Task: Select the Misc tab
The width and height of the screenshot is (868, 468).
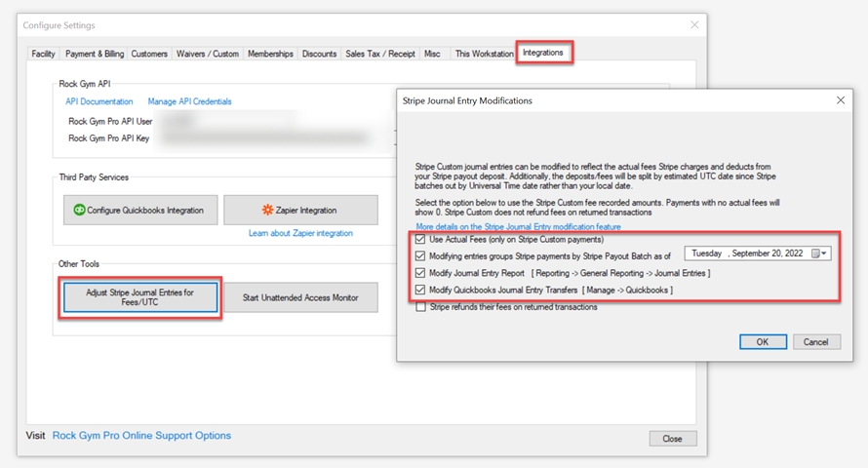Action: tap(432, 54)
